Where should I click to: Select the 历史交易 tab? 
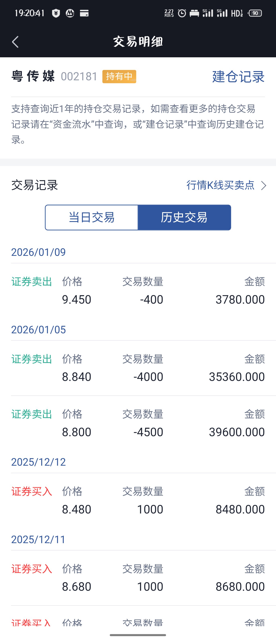[x=184, y=217]
